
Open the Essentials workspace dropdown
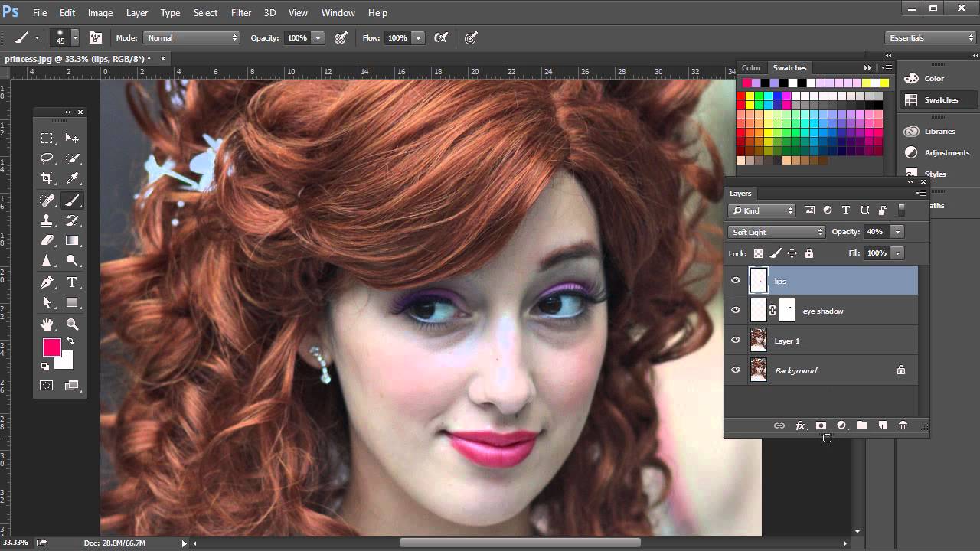click(931, 37)
